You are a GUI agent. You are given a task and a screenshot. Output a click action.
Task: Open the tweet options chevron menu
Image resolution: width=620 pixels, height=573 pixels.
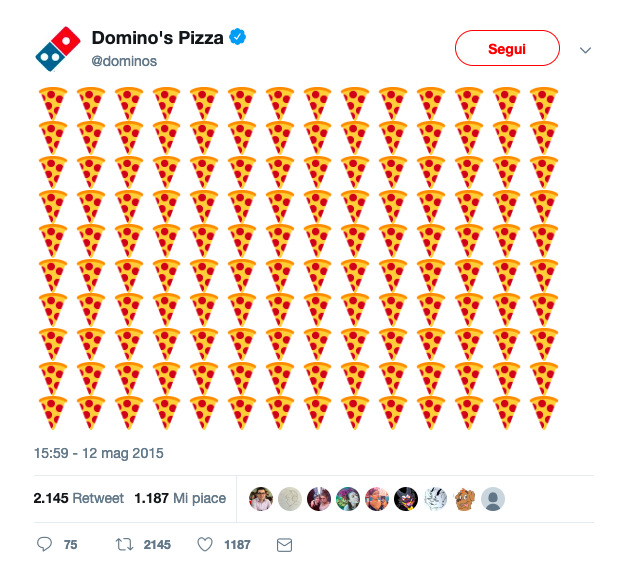coord(585,50)
